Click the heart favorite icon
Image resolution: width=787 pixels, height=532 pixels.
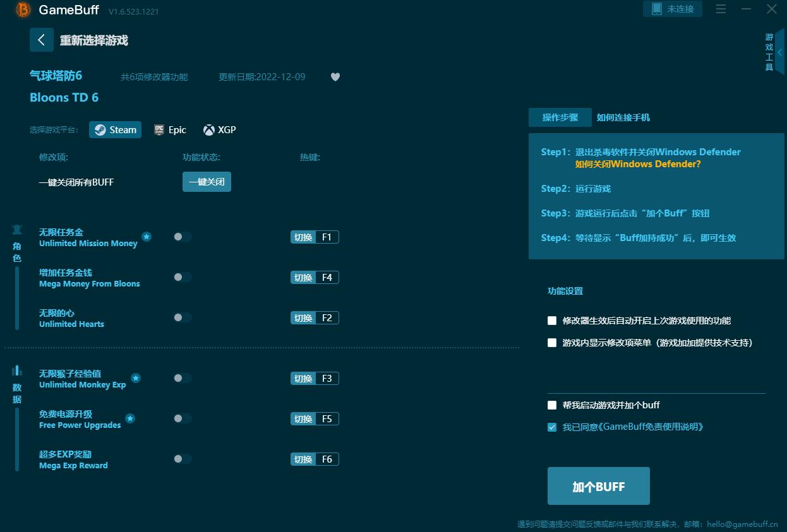(335, 77)
